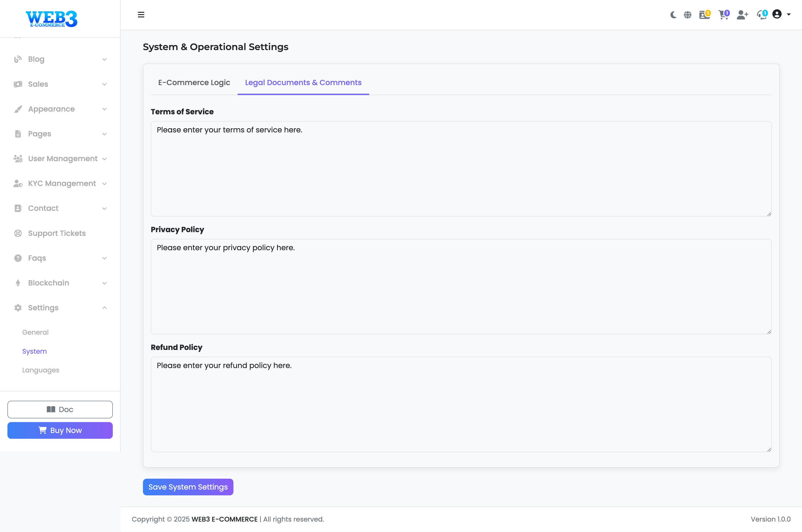Viewport: 802px width, 532px height.
Task: Open the ID card KYC notifications
Action: [704, 15]
